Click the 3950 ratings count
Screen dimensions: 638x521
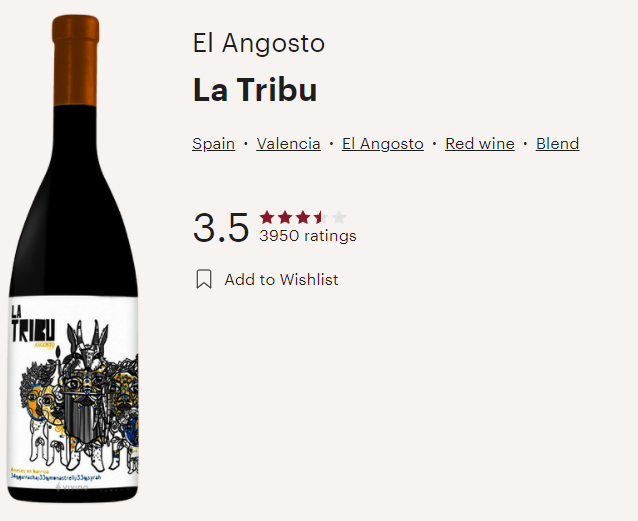(308, 236)
